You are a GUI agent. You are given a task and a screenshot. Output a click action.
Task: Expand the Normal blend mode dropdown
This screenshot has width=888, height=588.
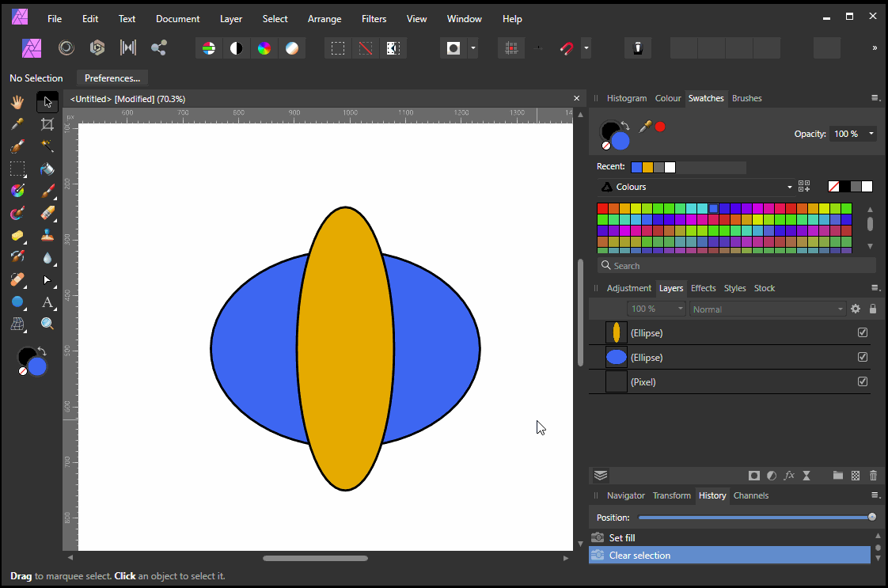click(767, 309)
